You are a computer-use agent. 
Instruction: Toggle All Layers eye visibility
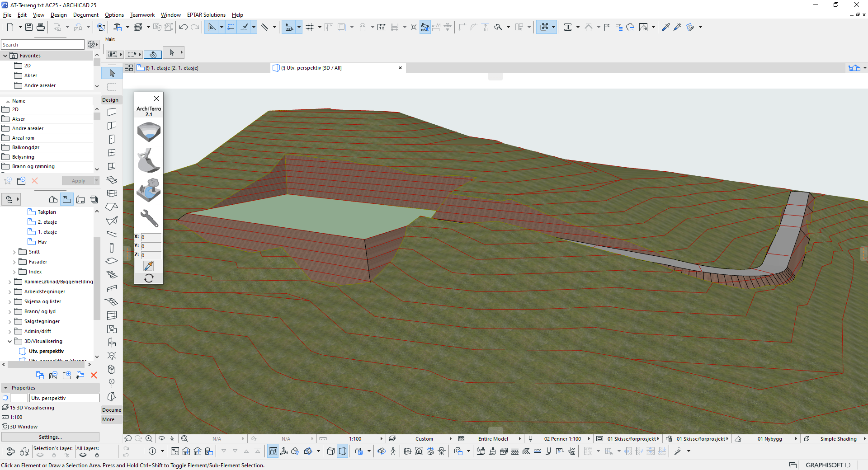pos(83,455)
